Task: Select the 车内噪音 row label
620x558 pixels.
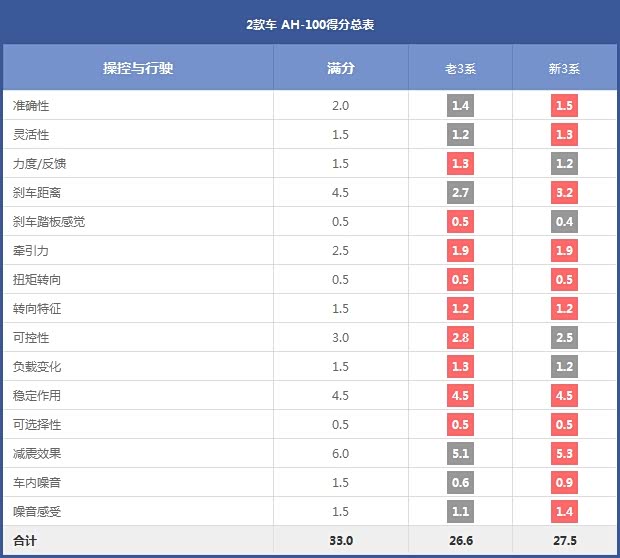Action: pos(37,483)
